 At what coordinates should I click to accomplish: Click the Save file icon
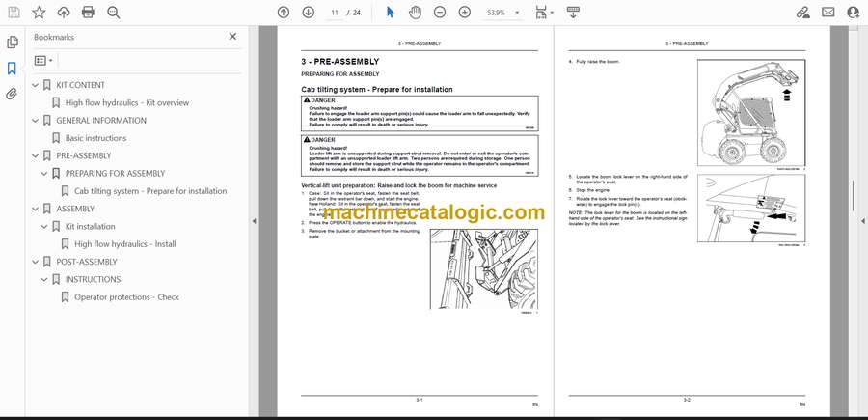(x=14, y=13)
